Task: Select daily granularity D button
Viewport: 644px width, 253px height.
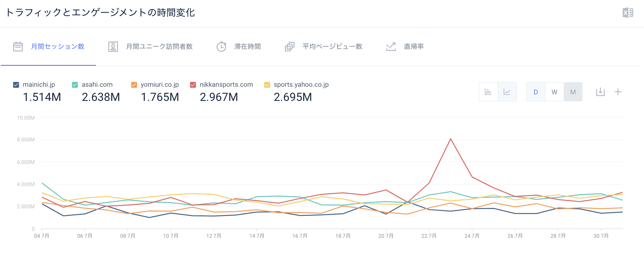Action: coord(535,92)
